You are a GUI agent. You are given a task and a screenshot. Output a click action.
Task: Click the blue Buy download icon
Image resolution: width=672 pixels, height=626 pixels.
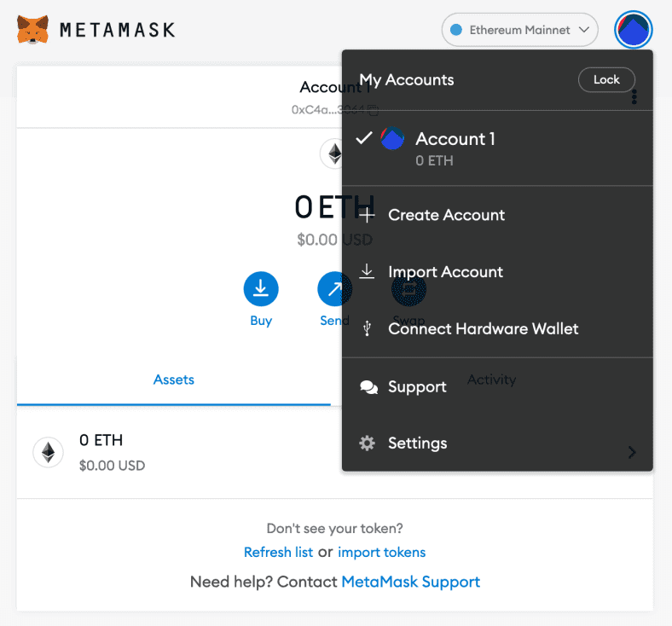tap(261, 289)
